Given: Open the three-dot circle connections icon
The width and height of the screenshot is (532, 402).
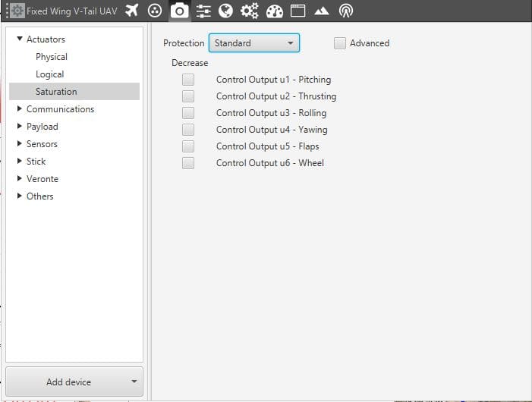Looking at the screenshot, I should 155,11.
